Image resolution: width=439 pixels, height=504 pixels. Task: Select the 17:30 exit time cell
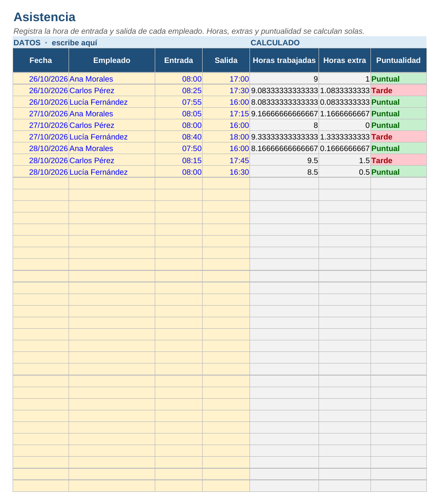tap(226, 90)
